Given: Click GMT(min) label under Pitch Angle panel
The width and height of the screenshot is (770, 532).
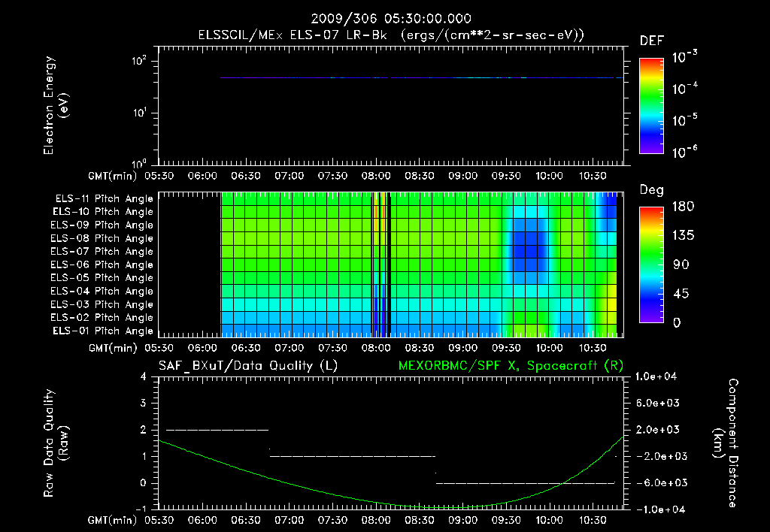Looking at the screenshot, I should coord(112,348).
